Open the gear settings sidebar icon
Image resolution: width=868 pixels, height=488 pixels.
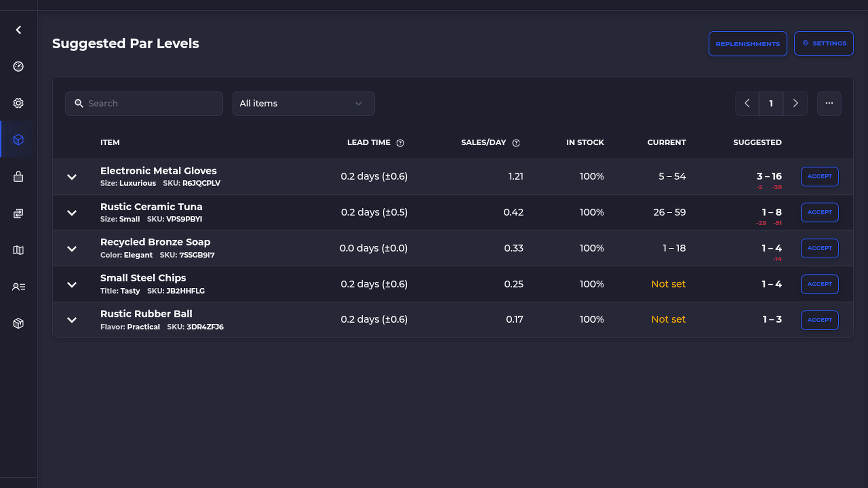pos(19,103)
